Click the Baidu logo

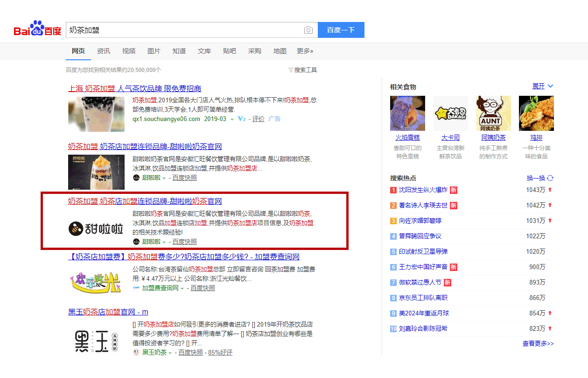click(37, 29)
